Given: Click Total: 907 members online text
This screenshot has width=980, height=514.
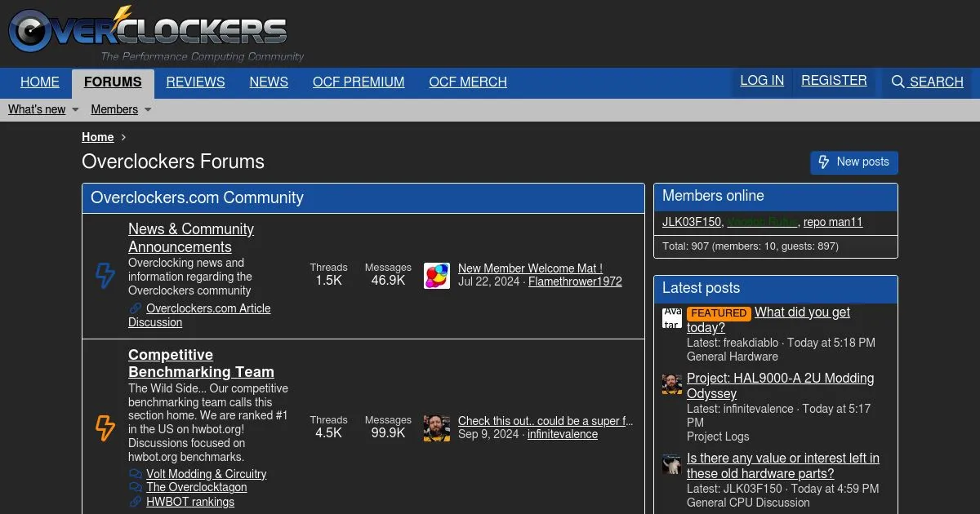Looking at the screenshot, I should [x=751, y=246].
